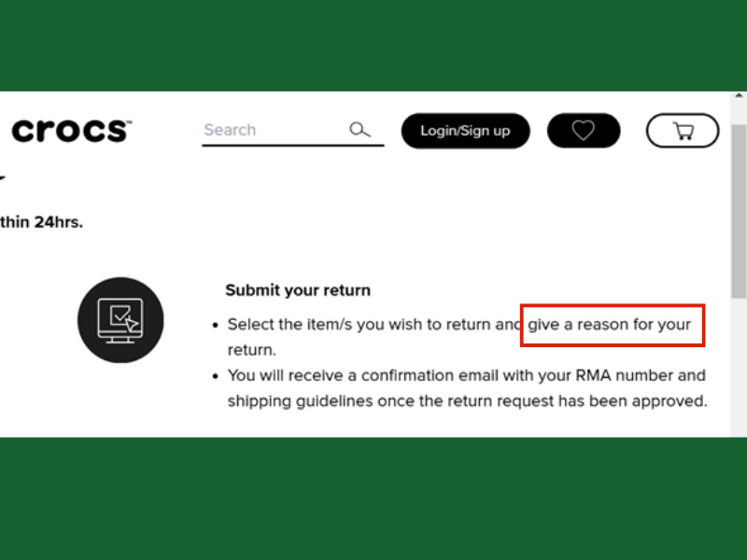747x560 pixels.
Task: Click the underline beneath the Search box
Action: point(292,146)
